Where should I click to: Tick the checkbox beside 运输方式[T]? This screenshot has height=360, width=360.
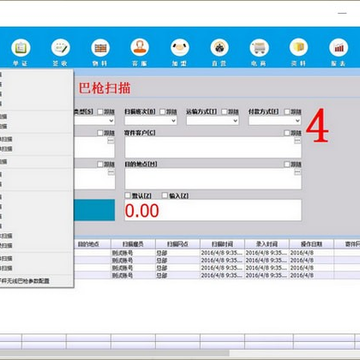click(224, 112)
